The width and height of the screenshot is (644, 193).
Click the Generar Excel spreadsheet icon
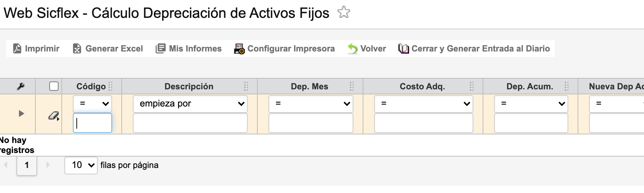tap(77, 48)
